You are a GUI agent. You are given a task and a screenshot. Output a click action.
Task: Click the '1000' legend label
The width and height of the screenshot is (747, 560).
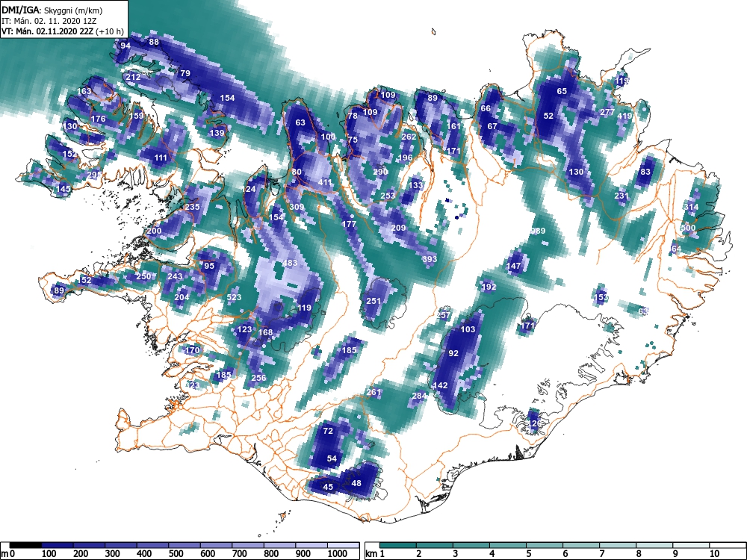pyautogui.click(x=338, y=554)
